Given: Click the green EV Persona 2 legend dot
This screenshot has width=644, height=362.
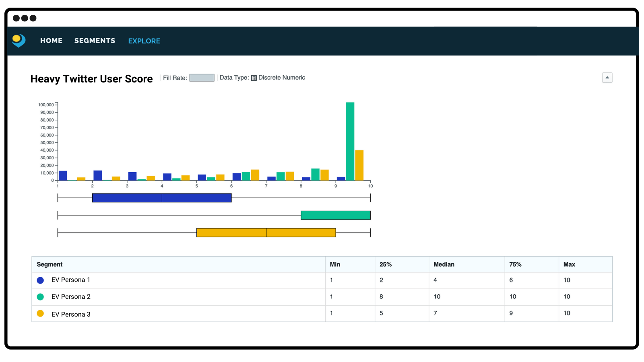Looking at the screenshot, I should [x=40, y=296].
